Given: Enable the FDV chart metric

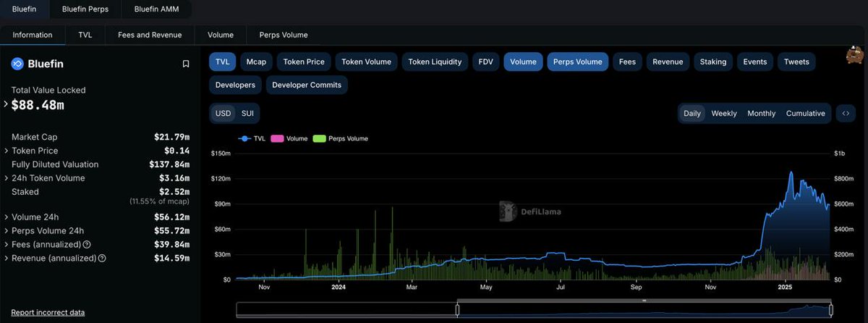Looking at the screenshot, I should click(x=485, y=62).
